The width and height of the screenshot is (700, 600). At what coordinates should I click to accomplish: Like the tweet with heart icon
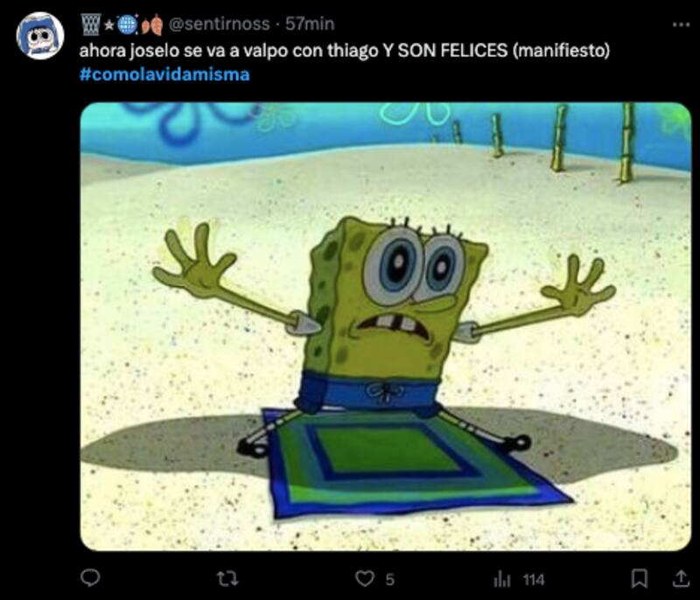tap(364, 579)
